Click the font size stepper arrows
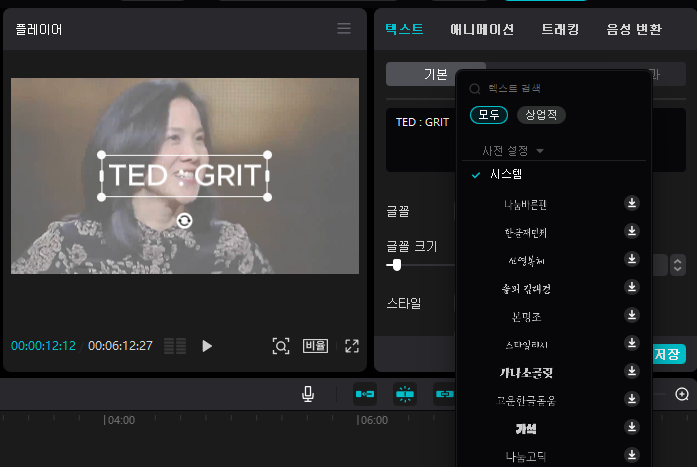The height and width of the screenshot is (467, 697). (677, 265)
